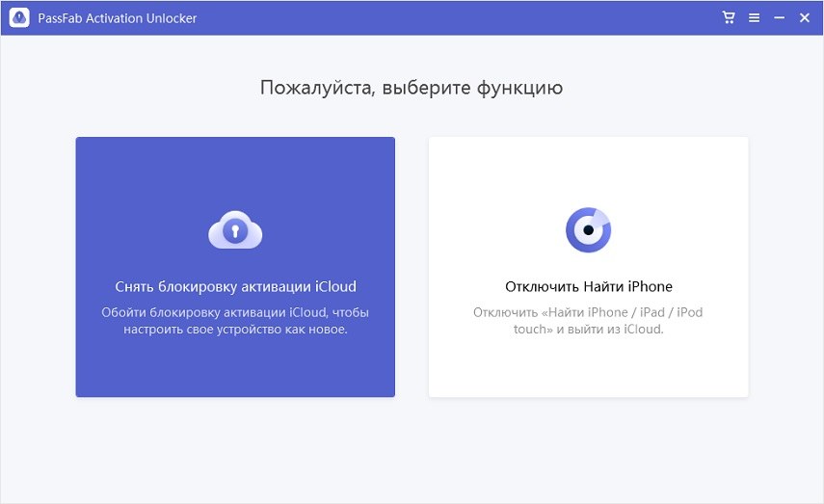Select "Снять блокировку активации iCloud" title
The width and height of the screenshot is (824, 504).
pos(235,286)
